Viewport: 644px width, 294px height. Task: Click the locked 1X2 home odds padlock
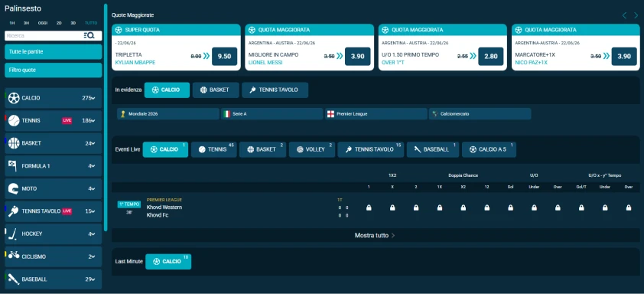369,207
